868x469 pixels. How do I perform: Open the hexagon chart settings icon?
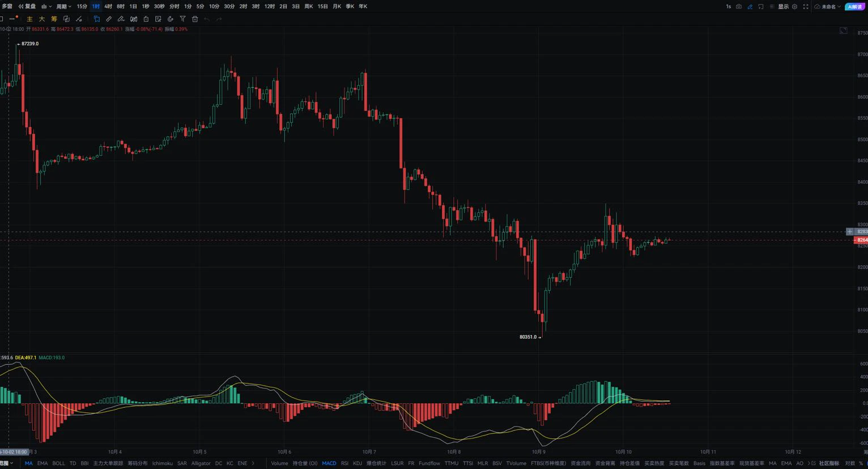[x=794, y=7]
